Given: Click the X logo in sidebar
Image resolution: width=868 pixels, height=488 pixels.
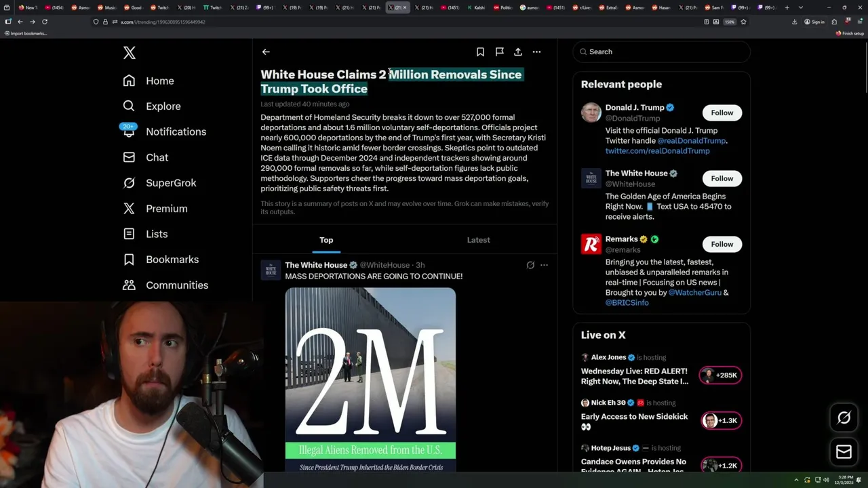Looking at the screenshot, I should coord(129,53).
